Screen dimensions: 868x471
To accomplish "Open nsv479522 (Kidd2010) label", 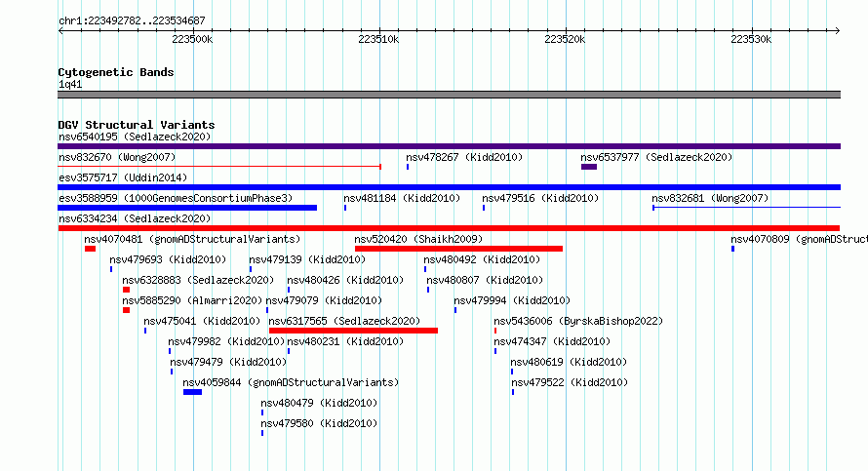I will [x=570, y=382].
